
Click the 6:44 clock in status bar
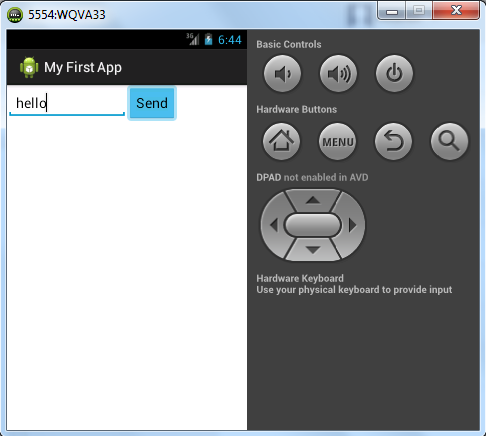tap(230, 40)
